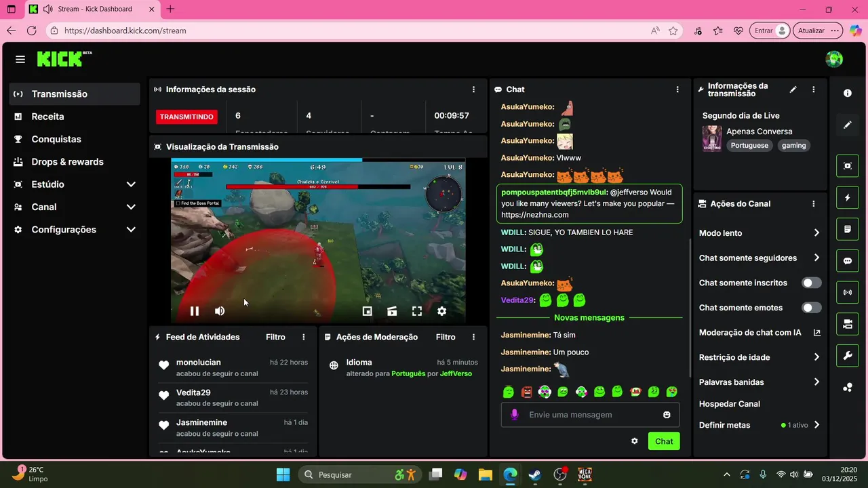Click the Portuguese tag
The height and width of the screenshot is (488, 868).
pos(750,146)
